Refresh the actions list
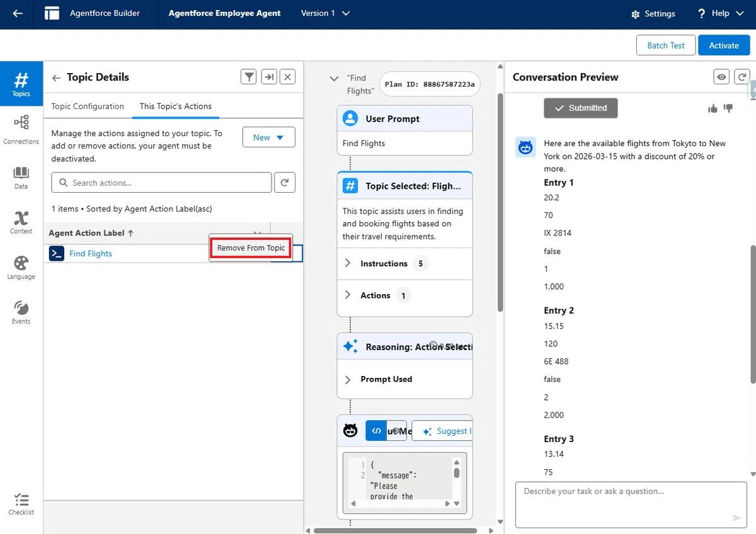The image size is (756, 534). [285, 183]
